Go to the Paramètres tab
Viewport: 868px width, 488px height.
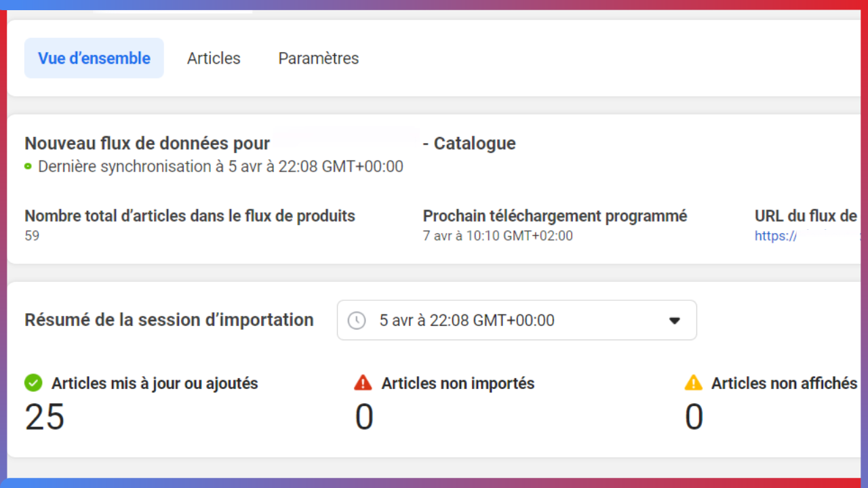(318, 58)
